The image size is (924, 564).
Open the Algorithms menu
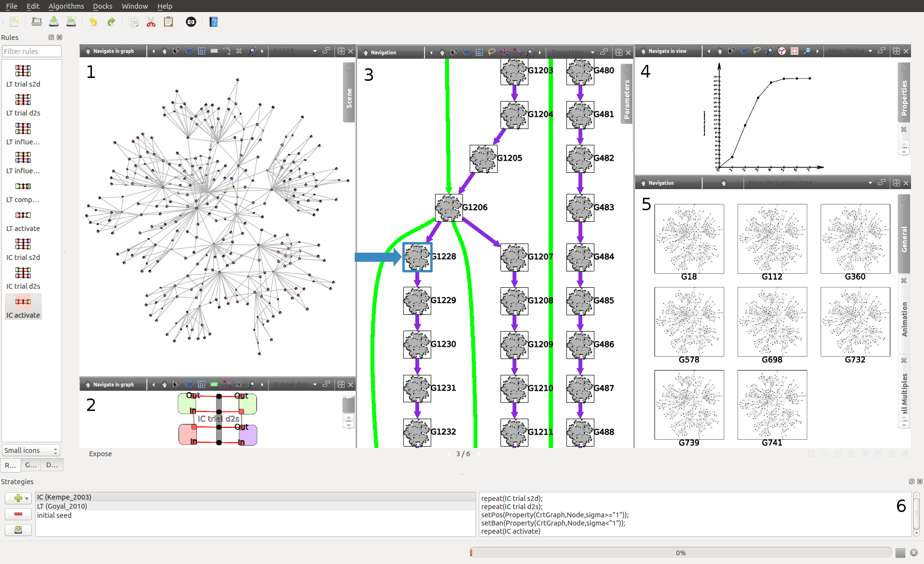pos(66,6)
